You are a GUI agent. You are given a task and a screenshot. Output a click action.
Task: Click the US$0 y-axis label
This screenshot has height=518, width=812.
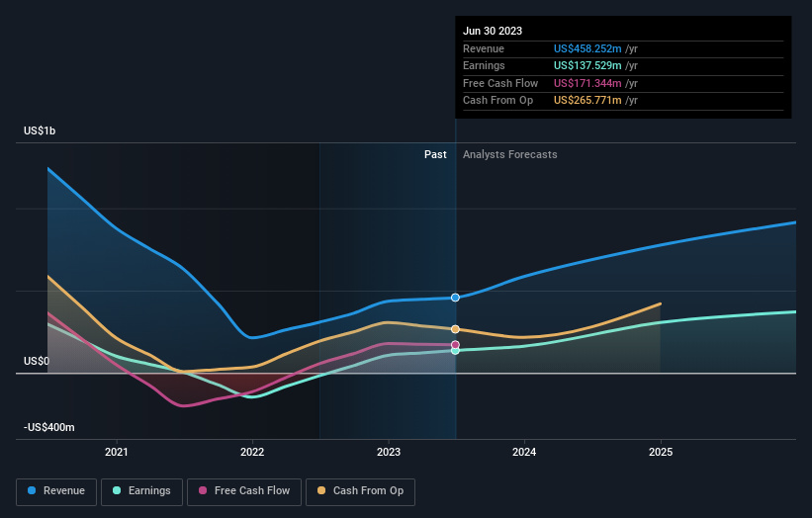[x=37, y=361]
